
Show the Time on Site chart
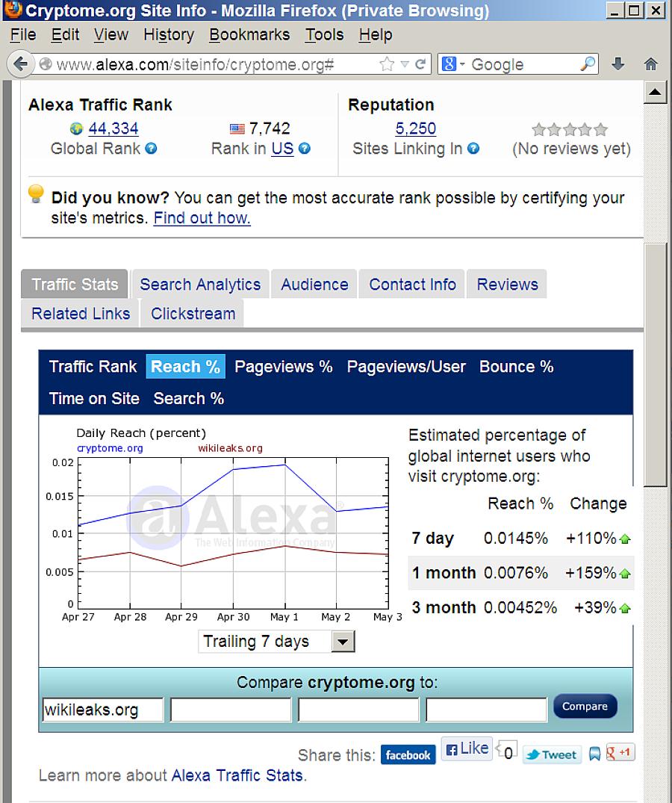(94, 398)
